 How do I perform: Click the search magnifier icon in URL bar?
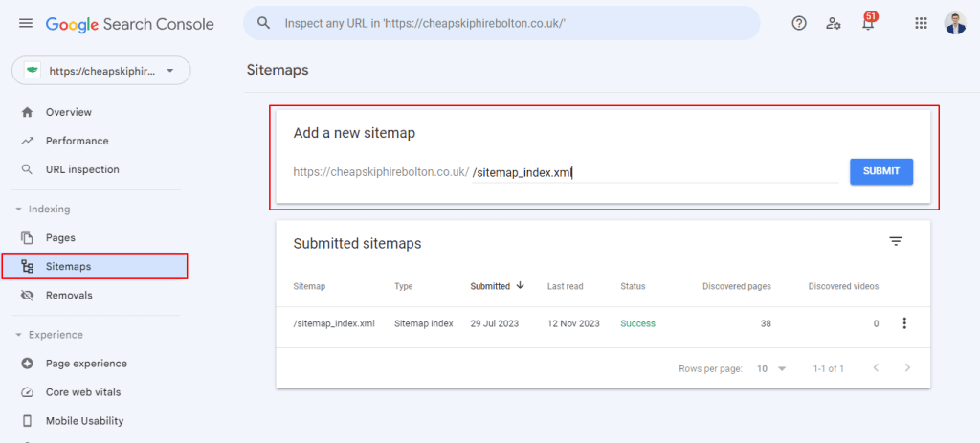[x=264, y=24]
